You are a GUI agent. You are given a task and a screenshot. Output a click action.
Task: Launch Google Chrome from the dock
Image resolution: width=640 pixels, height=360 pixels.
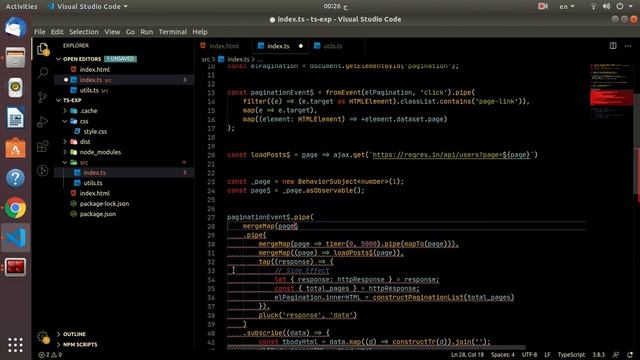(x=16, y=208)
